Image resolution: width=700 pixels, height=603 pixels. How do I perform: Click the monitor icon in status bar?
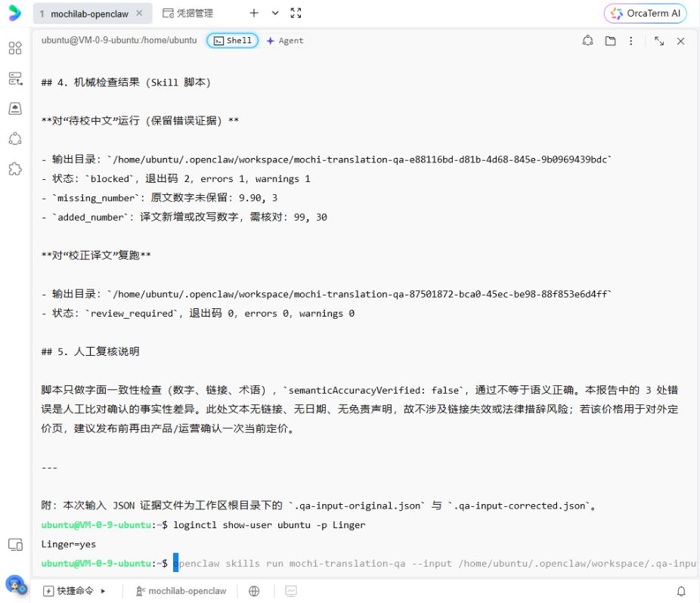click(x=291, y=591)
